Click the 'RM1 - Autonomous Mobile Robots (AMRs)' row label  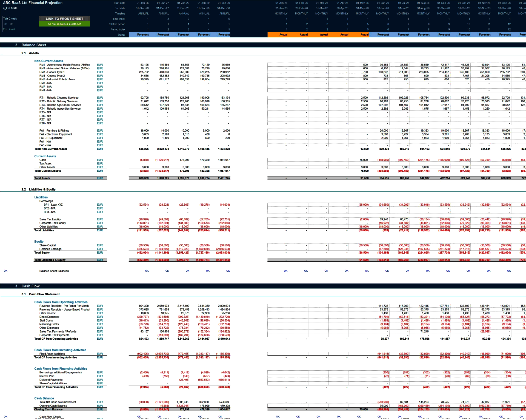coord(64,65)
